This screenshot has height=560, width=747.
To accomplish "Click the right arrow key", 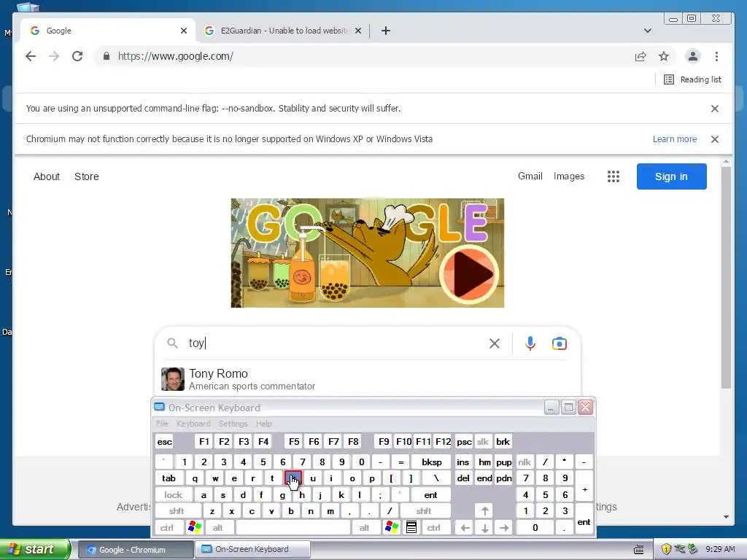I will coord(504,528).
